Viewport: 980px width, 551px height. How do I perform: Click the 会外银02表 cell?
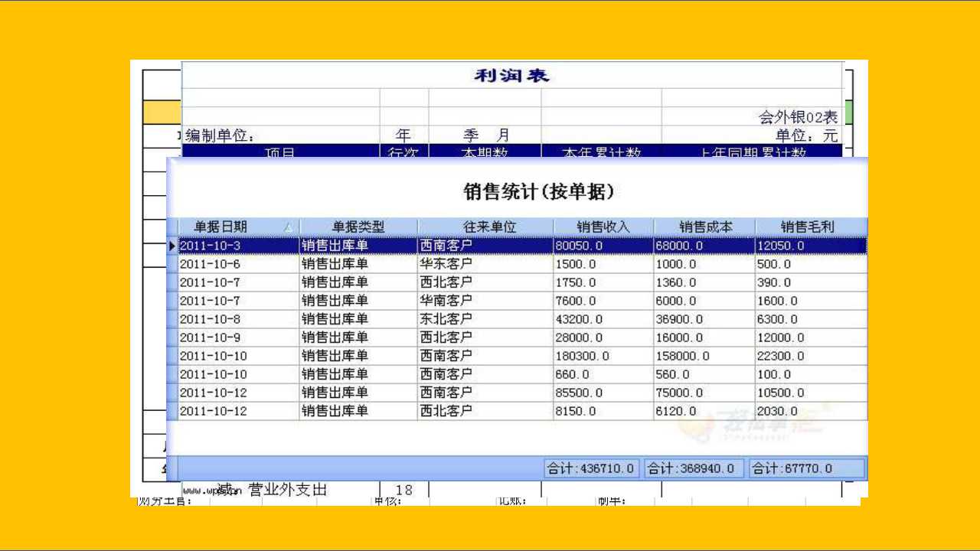pyautogui.click(x=798, y=117)
